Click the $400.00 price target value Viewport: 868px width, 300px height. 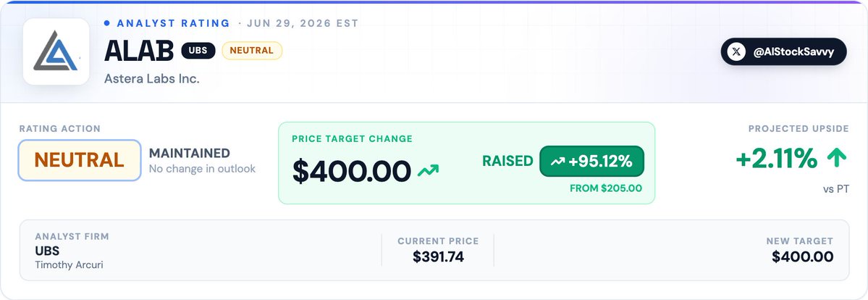352,171
